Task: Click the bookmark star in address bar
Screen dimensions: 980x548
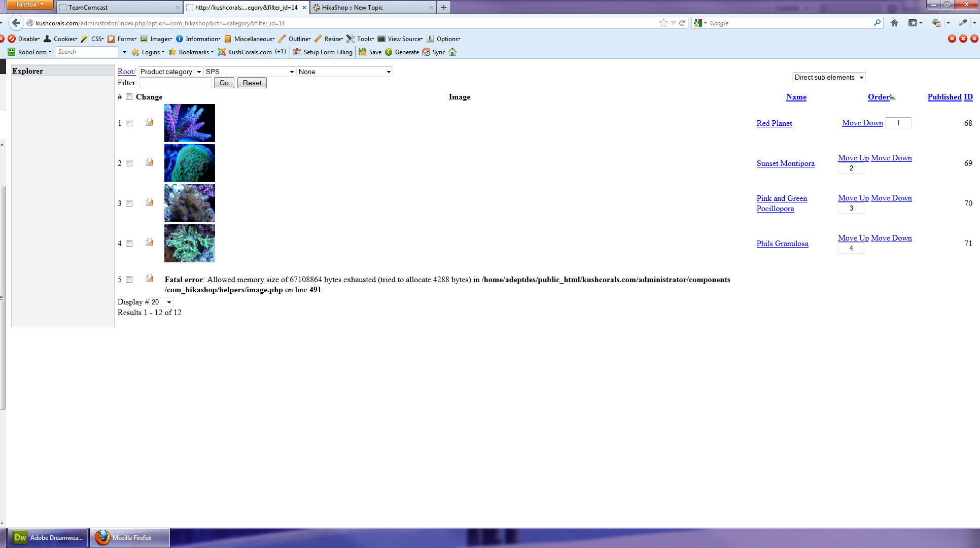Action: (x=663, y=23)
